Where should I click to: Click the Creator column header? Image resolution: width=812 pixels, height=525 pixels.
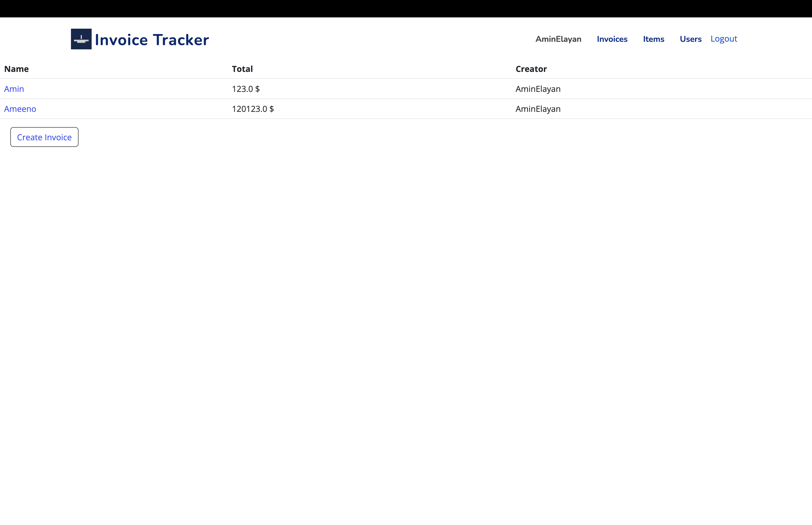pos(531,69)
